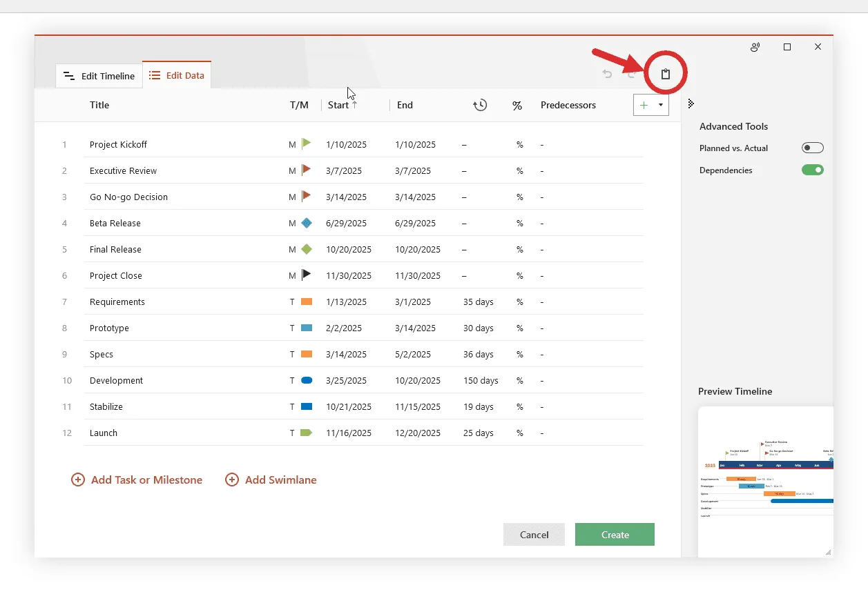This screenshot has width=868, height=592.
Task: Enable the Planned vs. Actual toggle
Action: click(x=812, y=148)
